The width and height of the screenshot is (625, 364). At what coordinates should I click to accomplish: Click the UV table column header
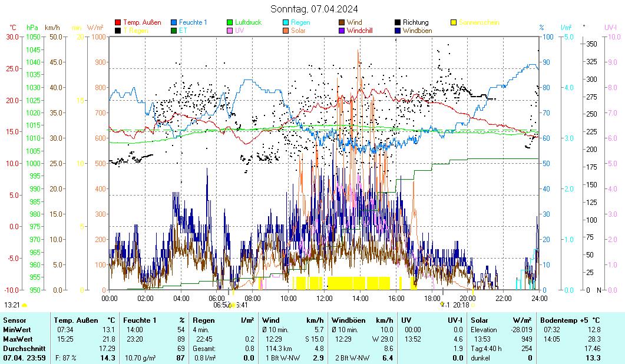click(x=406, y=320)
